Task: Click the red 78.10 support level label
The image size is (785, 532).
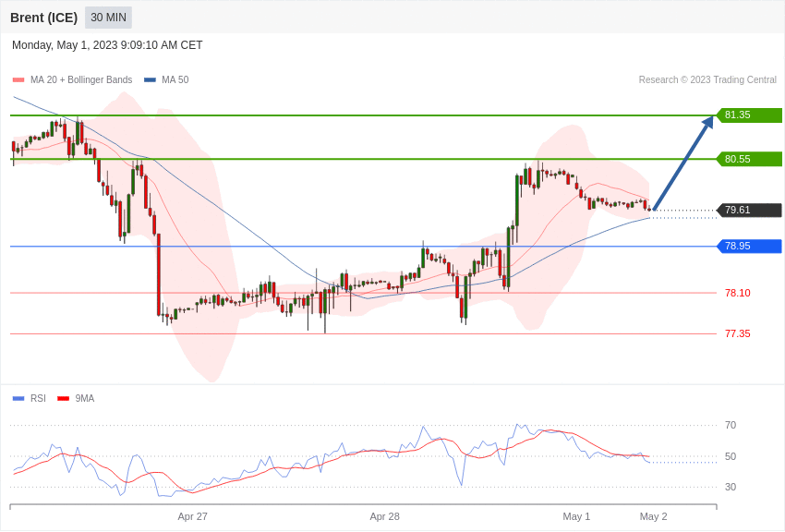Action: (738, 293)
